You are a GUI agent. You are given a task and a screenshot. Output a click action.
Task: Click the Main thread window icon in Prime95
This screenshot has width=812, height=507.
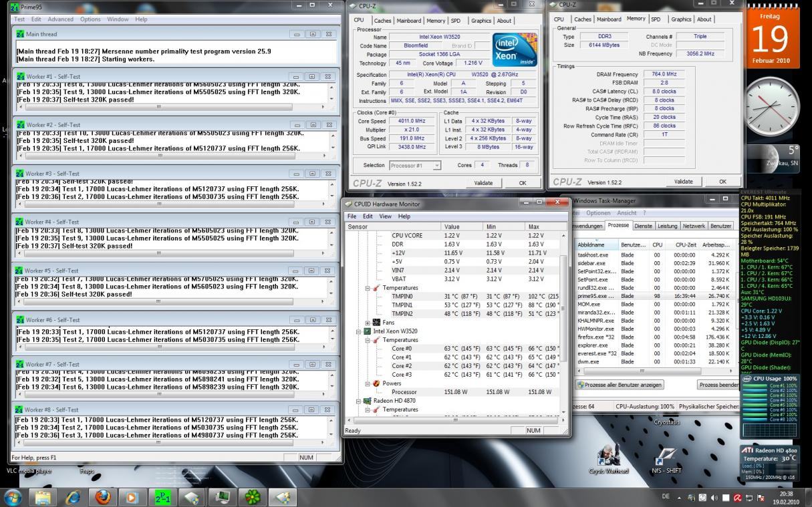click(x=20, y=34)
